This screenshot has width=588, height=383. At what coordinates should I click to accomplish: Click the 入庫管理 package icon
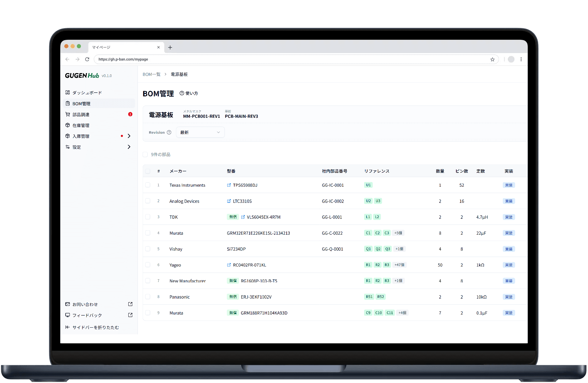68,136
